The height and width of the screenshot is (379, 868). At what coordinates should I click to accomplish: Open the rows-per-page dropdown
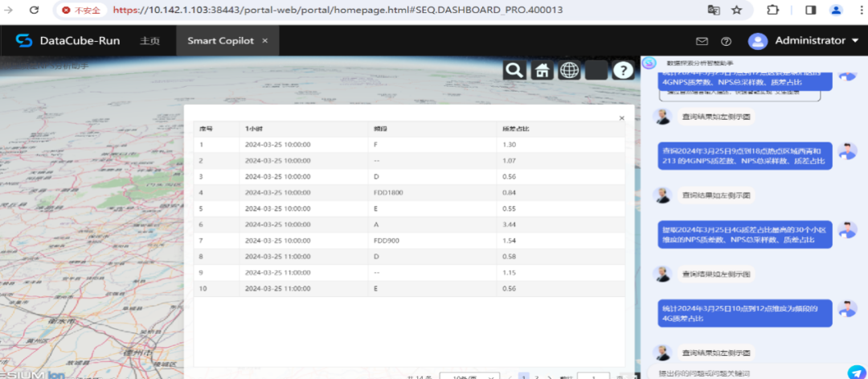469,377
